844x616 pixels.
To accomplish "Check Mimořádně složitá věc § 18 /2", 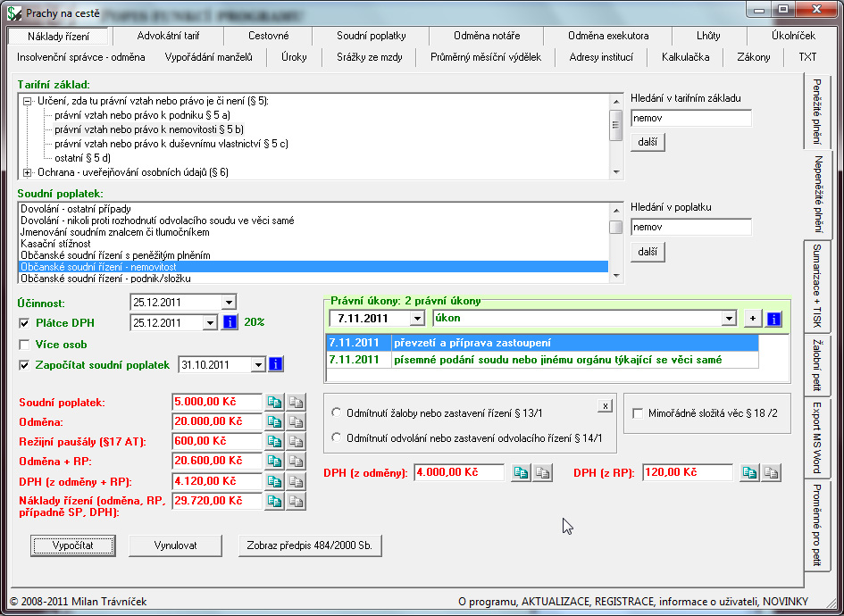I will tap(638, 413).
